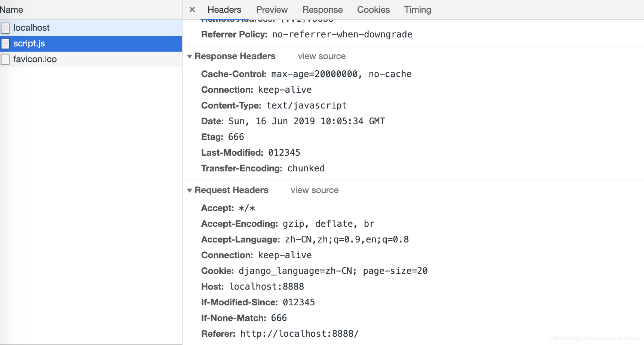
Task: Click view source next to Response Headers
Action: [x=321, y=56]
